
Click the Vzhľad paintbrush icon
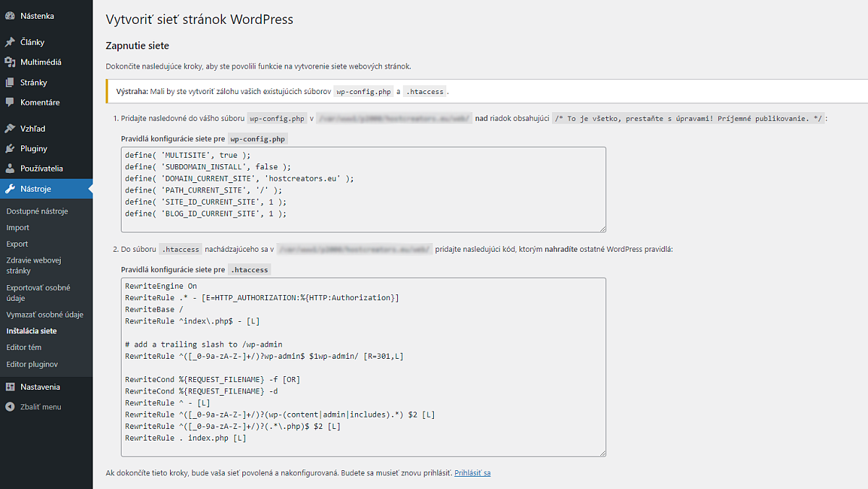pyautogui.click(x=10, y=128)
